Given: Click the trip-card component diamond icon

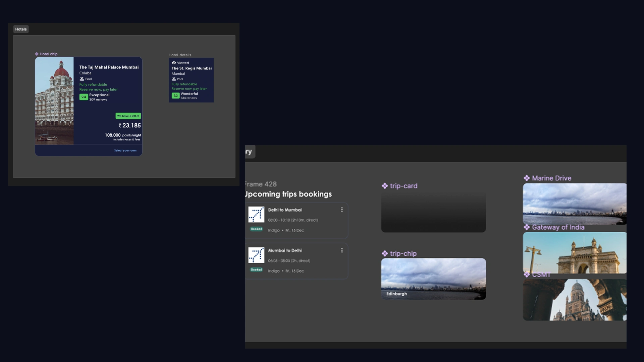Looking at the screenshot, I should pyautogui.click(x=385, y=186).
